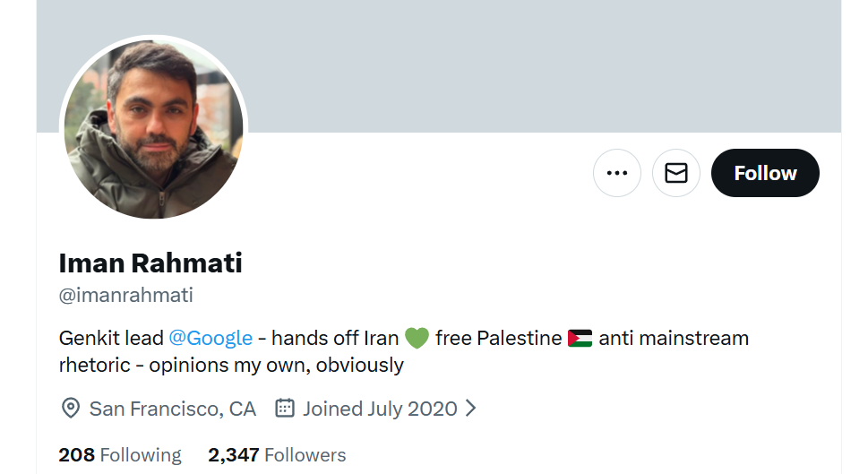Click the envelope Message icon
This screenshot has width=868, height=474.
(676, 173)
